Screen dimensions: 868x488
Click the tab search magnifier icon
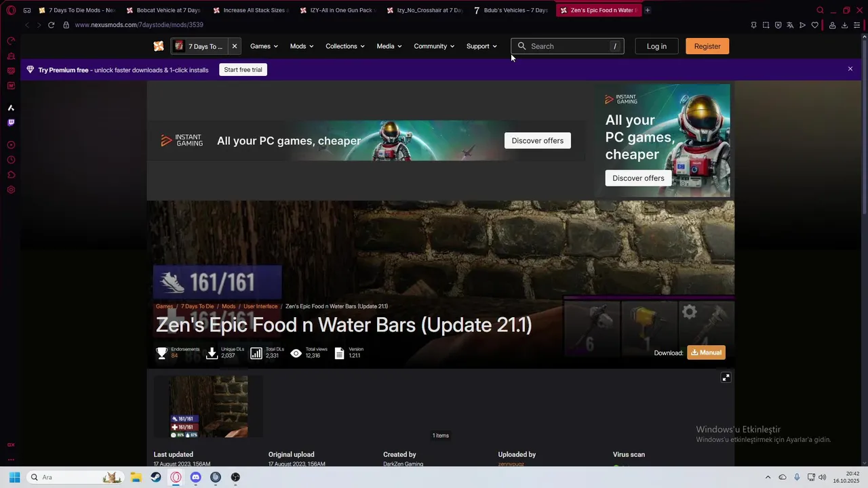pos(820,10)
